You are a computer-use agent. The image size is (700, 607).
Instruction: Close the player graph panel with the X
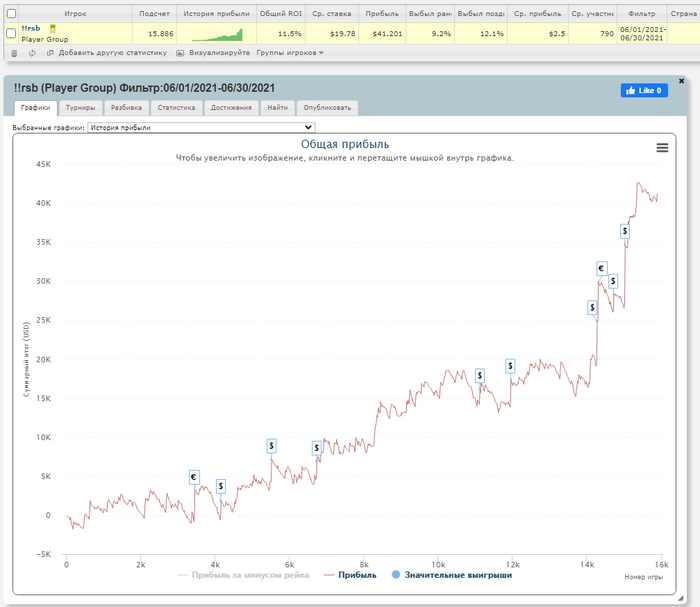tap(681, 81)
